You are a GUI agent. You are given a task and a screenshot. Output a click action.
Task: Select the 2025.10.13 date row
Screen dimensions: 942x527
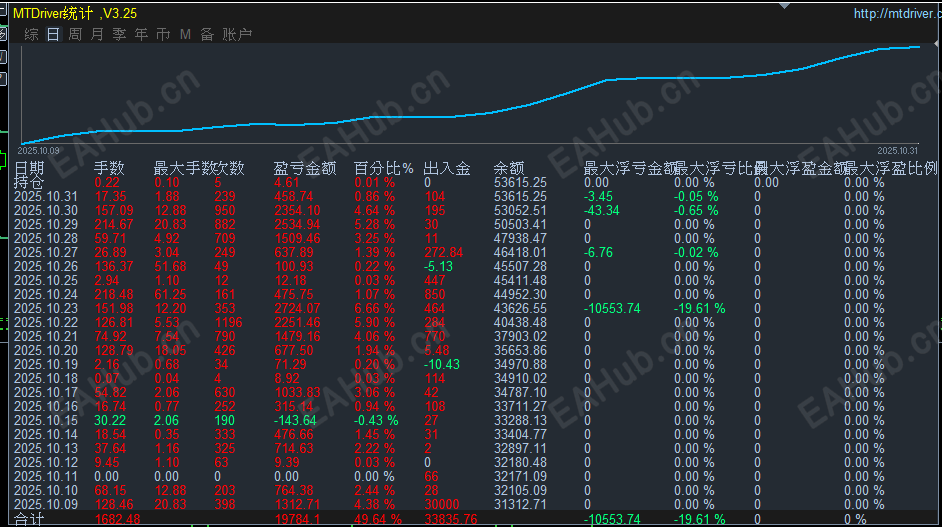46,449
